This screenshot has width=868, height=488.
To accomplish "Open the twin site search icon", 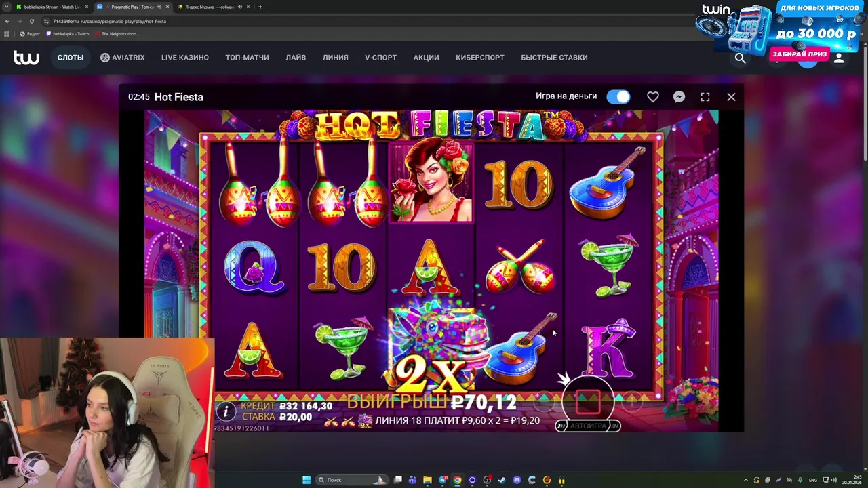I will pyautogui.click(x=740, y=58).
